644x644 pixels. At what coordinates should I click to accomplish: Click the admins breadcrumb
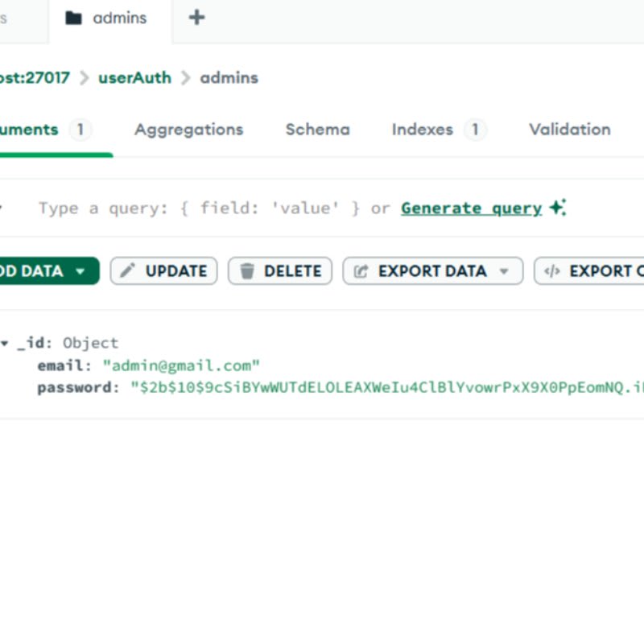[x=229, y=77]
